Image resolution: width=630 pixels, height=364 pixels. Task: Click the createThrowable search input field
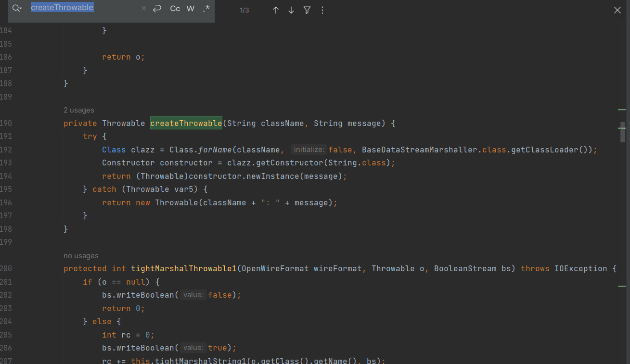[84, 8]
